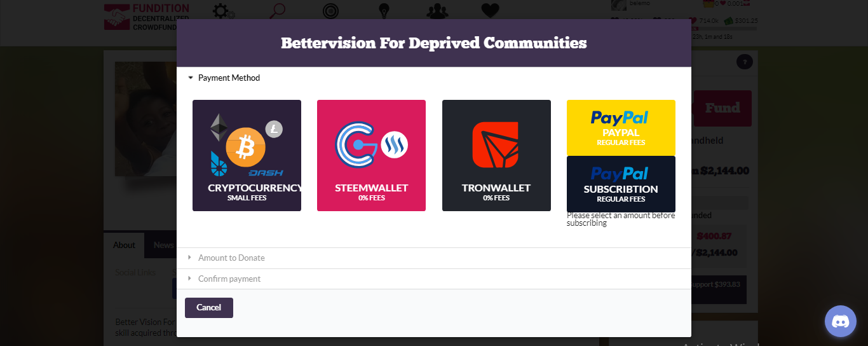Open Discord chat bubble
868x346 pixels.
pyautogui.click(x=840, y=321)
